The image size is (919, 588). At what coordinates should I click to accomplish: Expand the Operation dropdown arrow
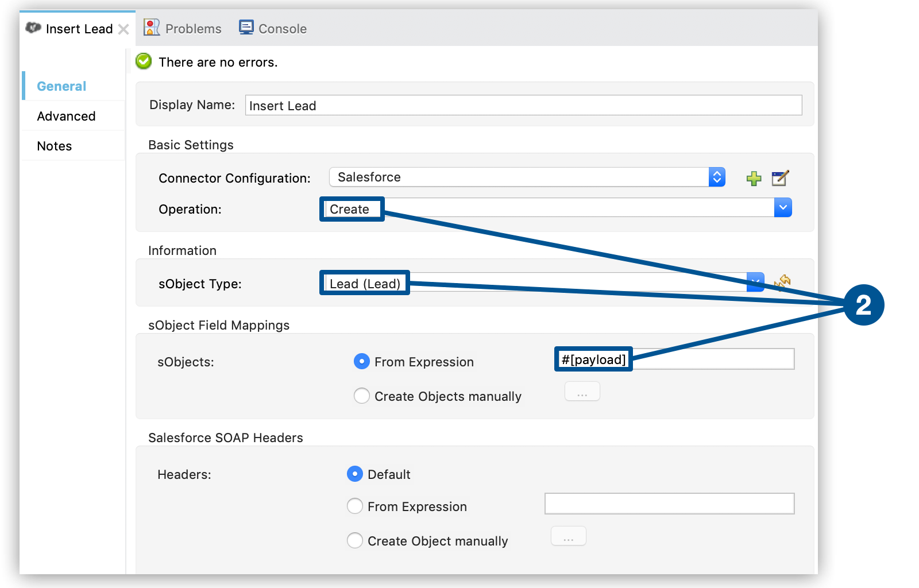[782, 207]
